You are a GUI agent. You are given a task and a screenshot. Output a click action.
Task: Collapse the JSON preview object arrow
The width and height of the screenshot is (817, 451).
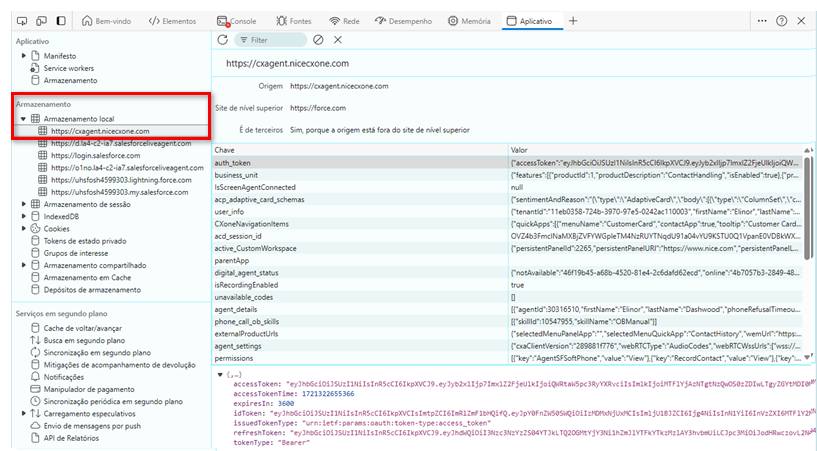pyautogui.click(x=220, y=374)
